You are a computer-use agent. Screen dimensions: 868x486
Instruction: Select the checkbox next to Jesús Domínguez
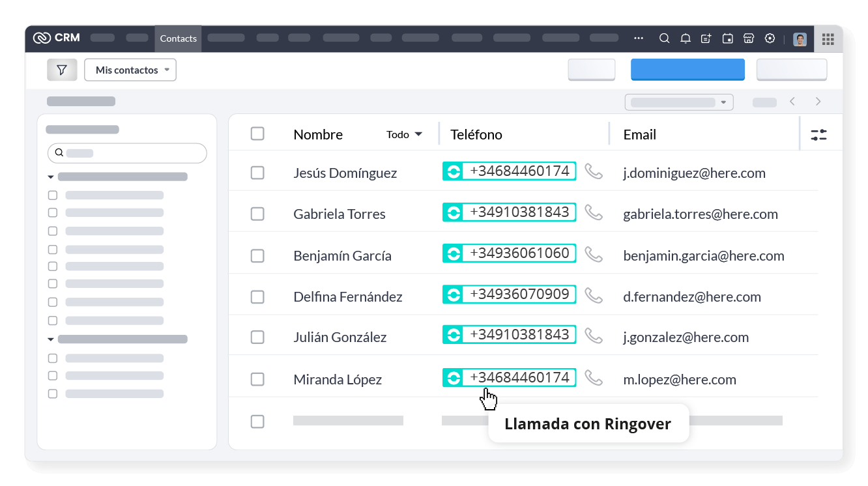point(257,173)
